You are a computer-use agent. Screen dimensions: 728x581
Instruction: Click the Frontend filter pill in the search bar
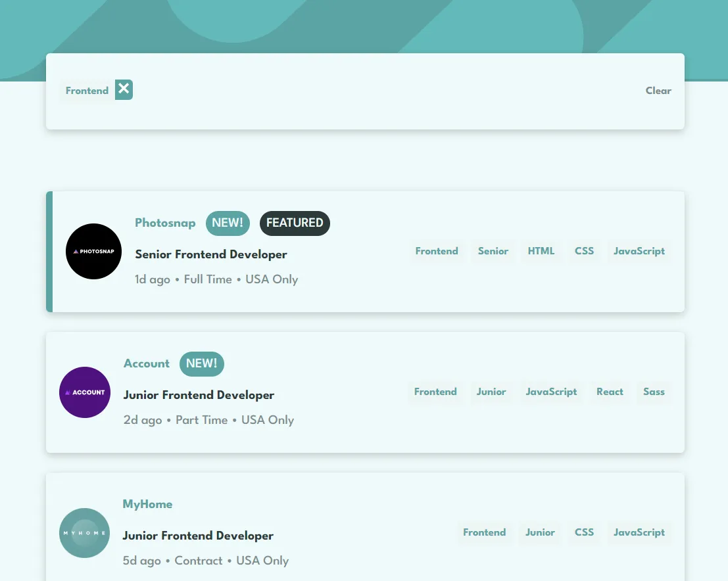coord(87,91)
